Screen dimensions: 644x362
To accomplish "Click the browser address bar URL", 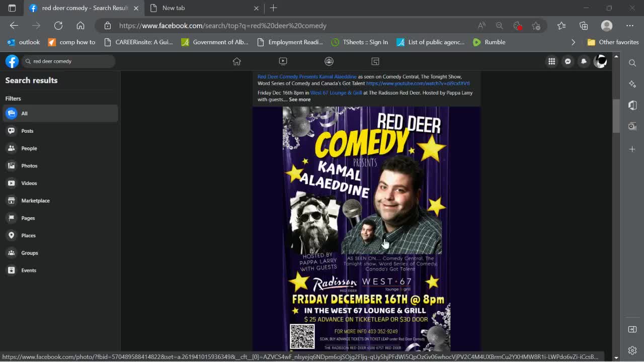I will (x=223, y=26).
